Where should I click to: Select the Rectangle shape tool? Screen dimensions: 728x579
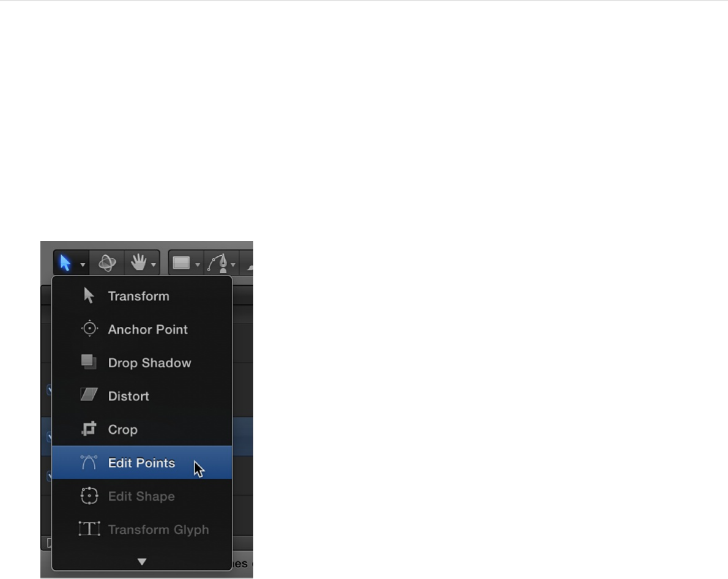coord(181,263)
